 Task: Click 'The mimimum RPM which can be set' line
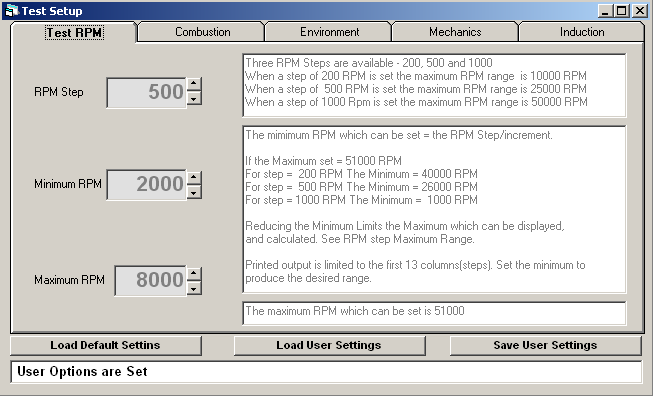pyautogui.click(x=399, y=135)
